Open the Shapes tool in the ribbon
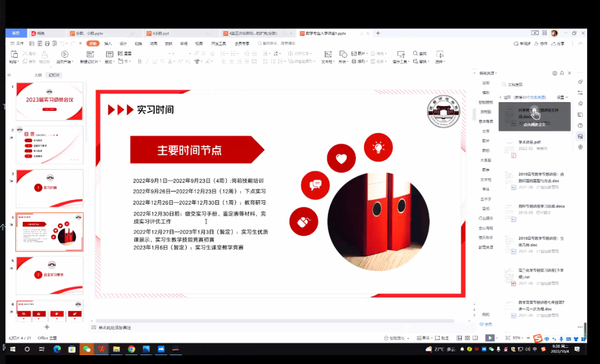 (343, 54)
